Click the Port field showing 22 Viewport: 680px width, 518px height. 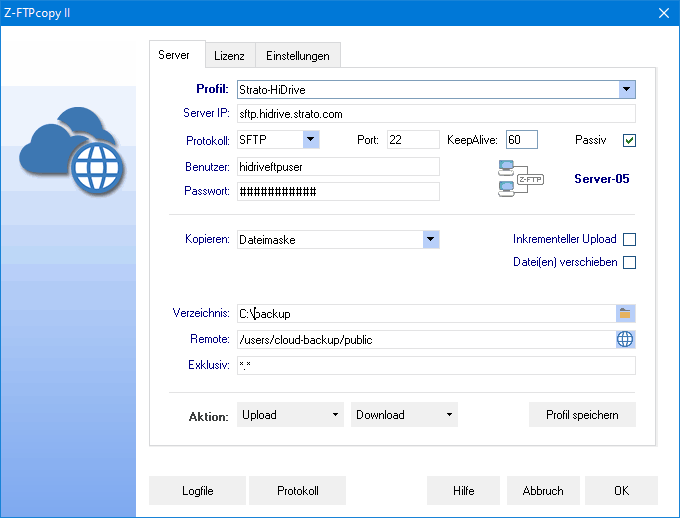[x=413, y=140]
